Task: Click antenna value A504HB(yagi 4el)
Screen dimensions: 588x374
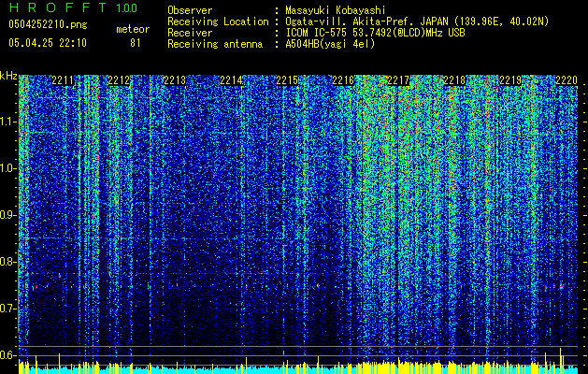Action: tap(330, 44)
